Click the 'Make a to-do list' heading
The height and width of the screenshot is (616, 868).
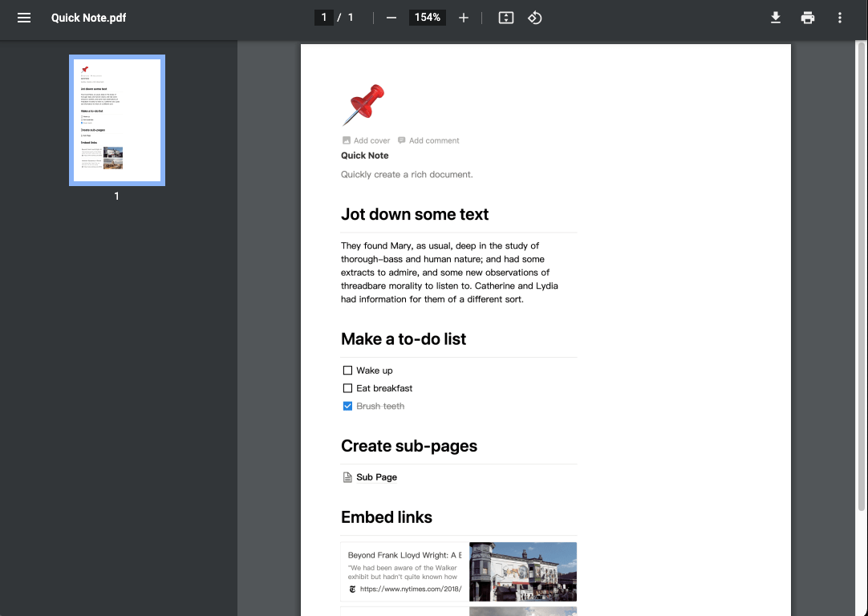tap(404, 338)
